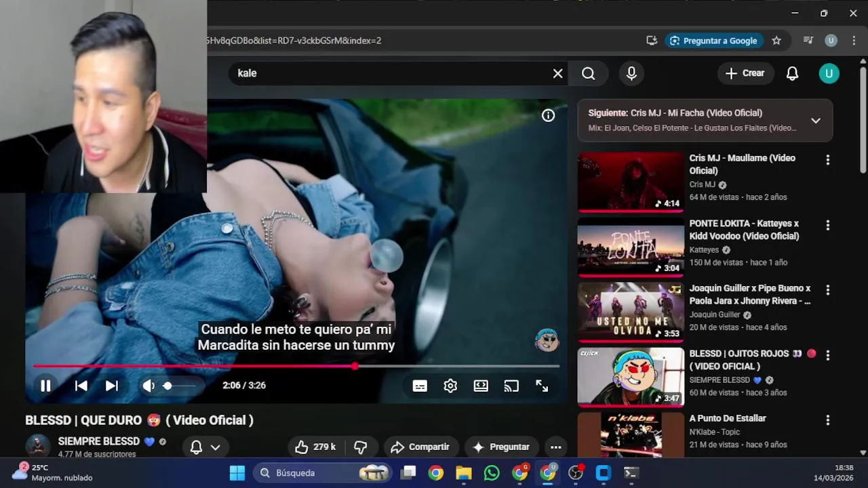Clear the search box text
This screenshot has height=488, width=868.
click(557, 73)
